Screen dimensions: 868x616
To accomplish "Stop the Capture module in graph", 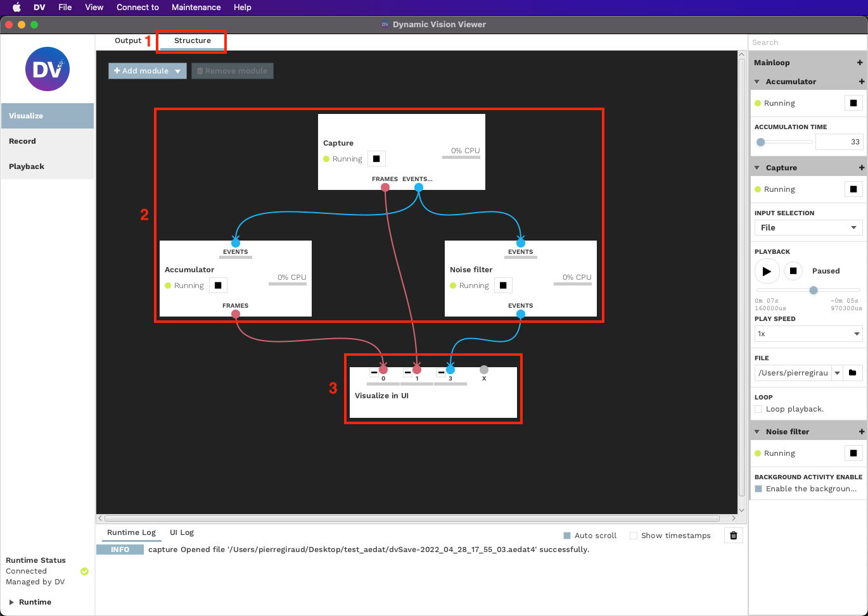I will [x=376, y=159].
